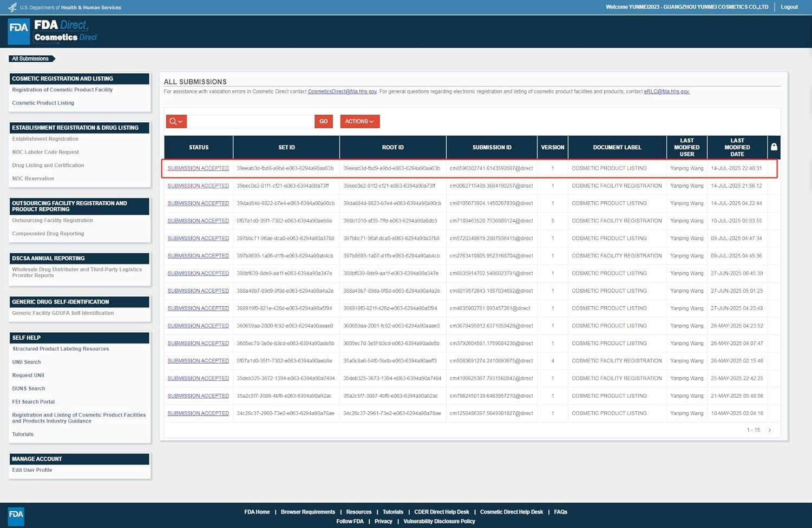Sort by Last Modified Date column
The image size is (812, 528).
[737, 147]
